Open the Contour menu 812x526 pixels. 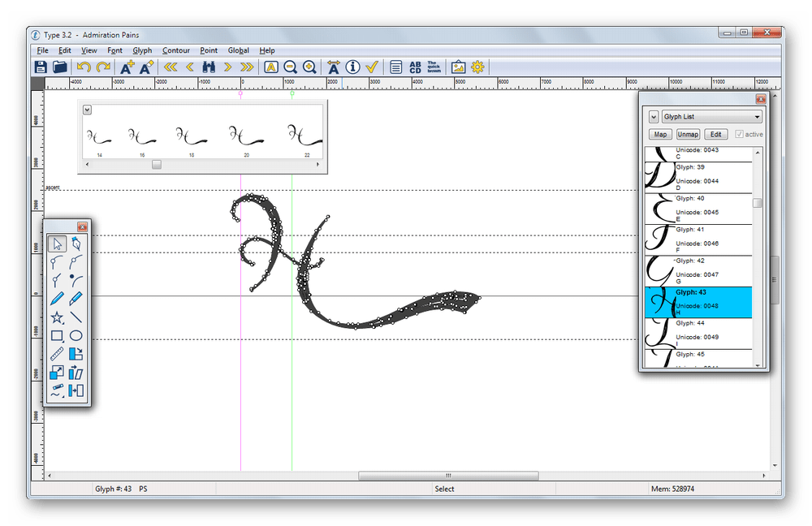pyautogui.click(x=175, y=50)
